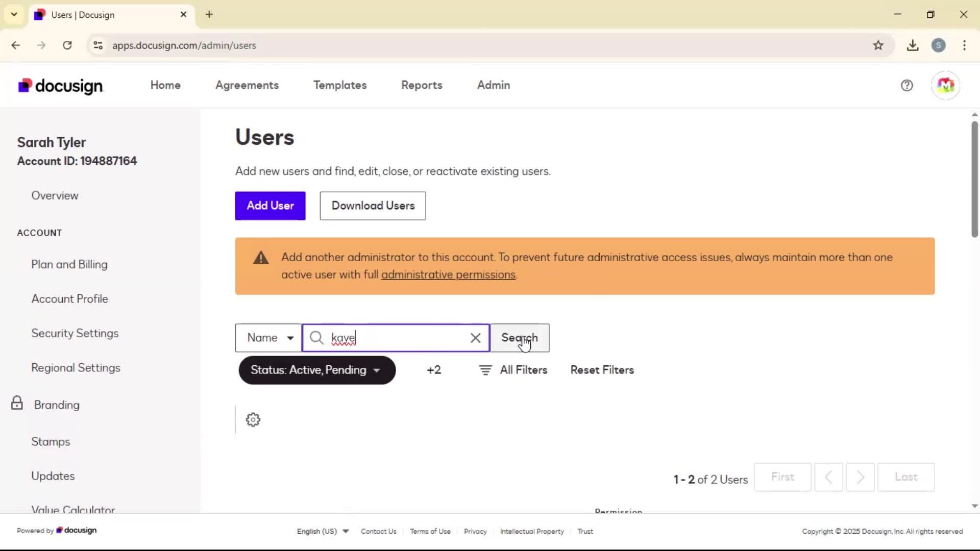This screenshot has height=551, width=980.
Task: Expand the Status: Active, Pending filter
Action: pos(317,370)
